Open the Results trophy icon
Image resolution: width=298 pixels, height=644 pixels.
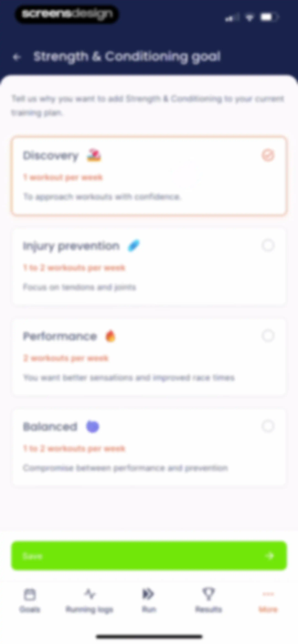pyautogui.click(x=208, y=594)
